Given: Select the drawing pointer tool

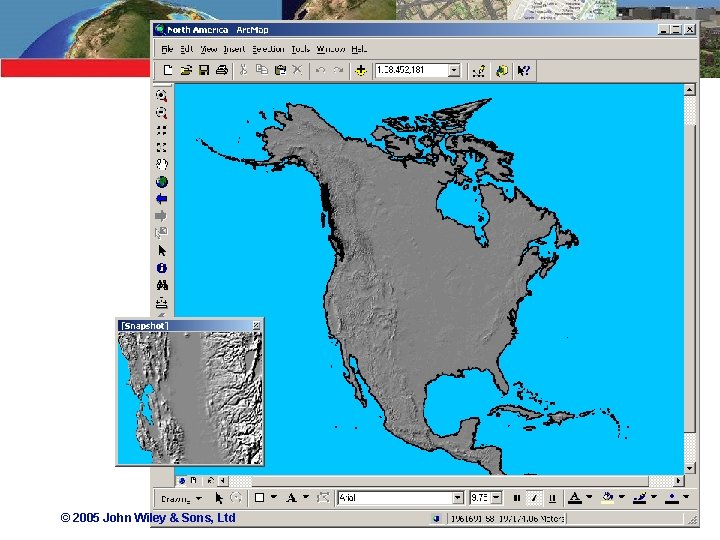Looking at the screenshot, I should (x=219, y=498).
